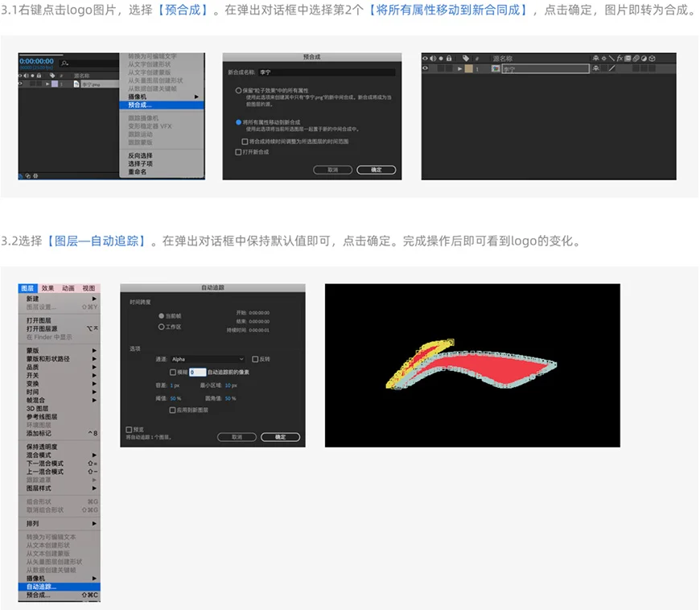Screen dimensions: 700x610
Task: Click 确定 in the 预合成 dialog
Action: coord(377,170)
